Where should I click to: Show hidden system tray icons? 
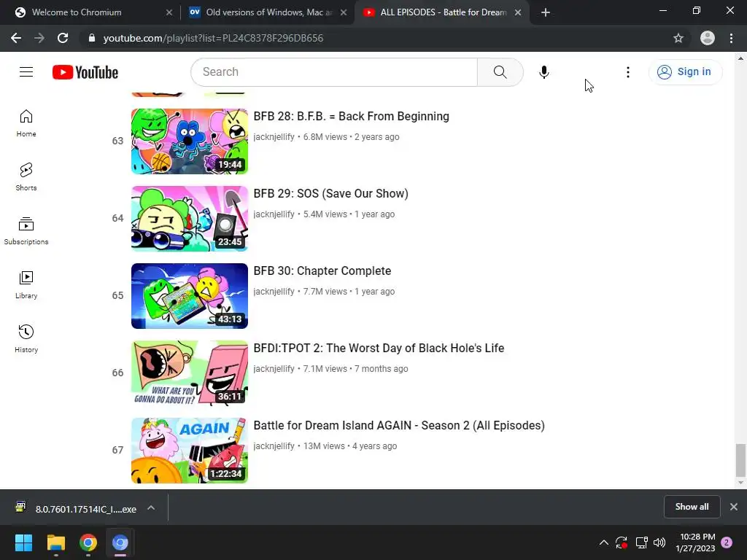pyautogui.click(x=603, y=542)
